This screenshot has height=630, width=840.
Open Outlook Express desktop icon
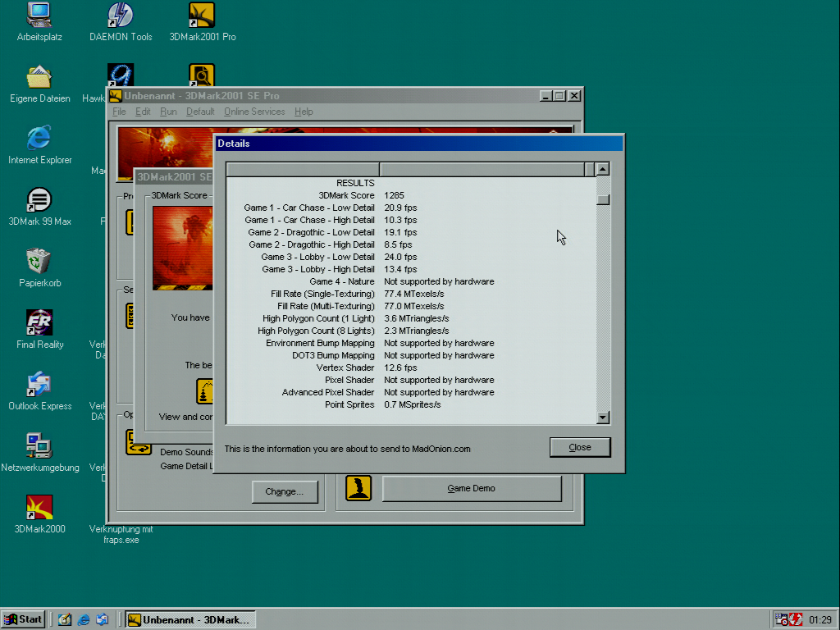[39, 384]
